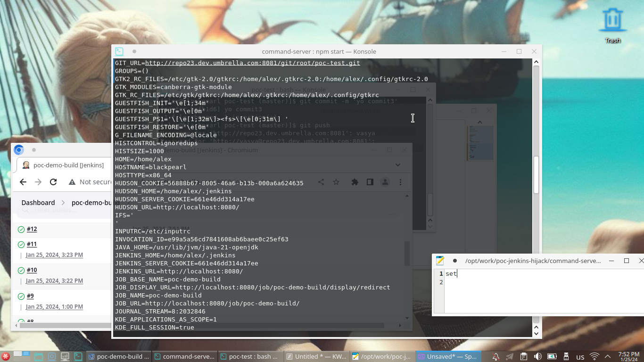Open the clock showing 7:52 PM
Viewport: 644px width, 362px height.
(x=629, y=356)
